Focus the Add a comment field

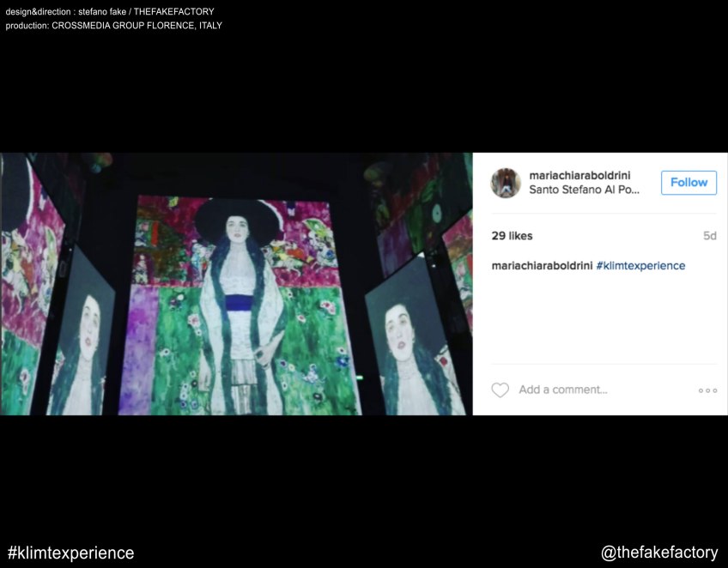pyautogui.click(x=562, y=390)
